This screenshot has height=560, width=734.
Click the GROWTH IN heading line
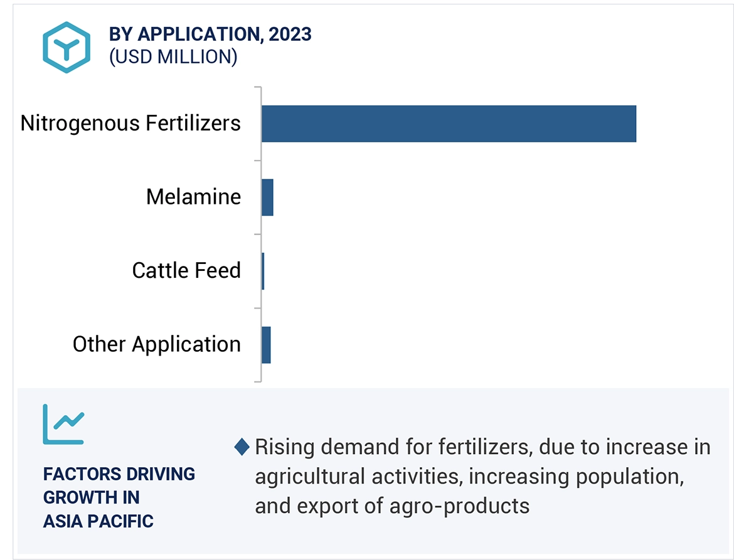[92, 497]
